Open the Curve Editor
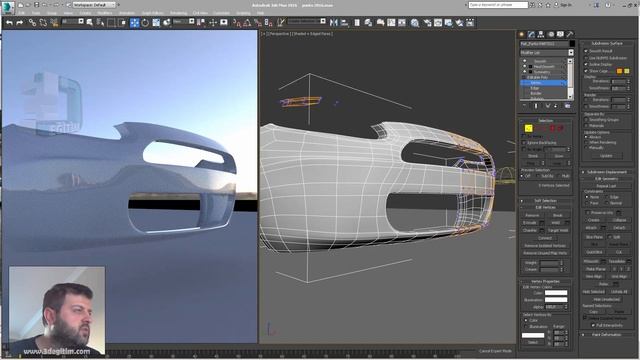 click(x=391, y=23)
